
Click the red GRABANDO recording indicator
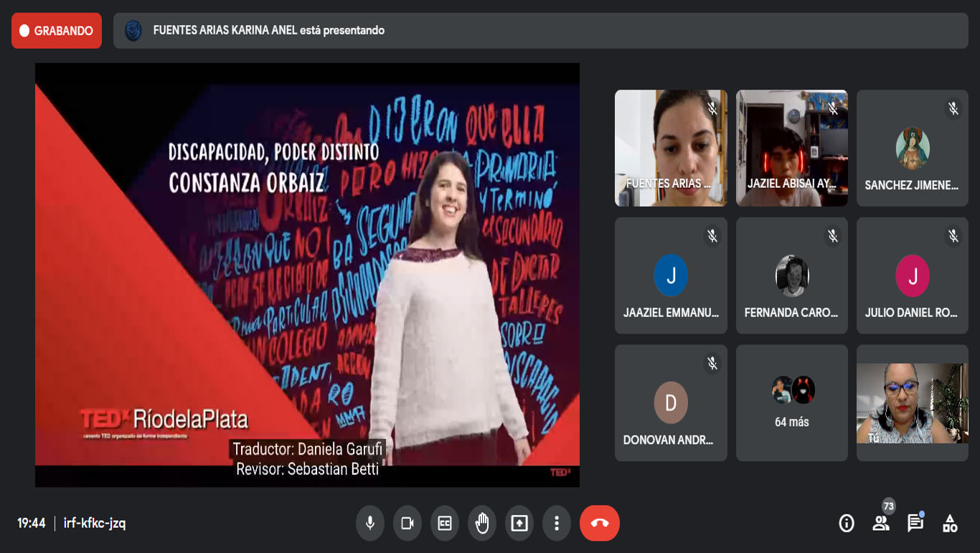tap(57, 31)
